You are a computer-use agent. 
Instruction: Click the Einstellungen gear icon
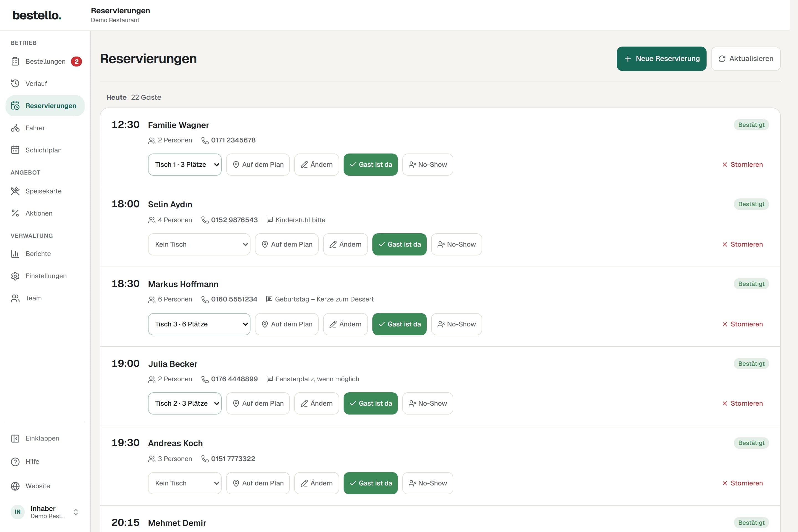[x=15, y=276]
